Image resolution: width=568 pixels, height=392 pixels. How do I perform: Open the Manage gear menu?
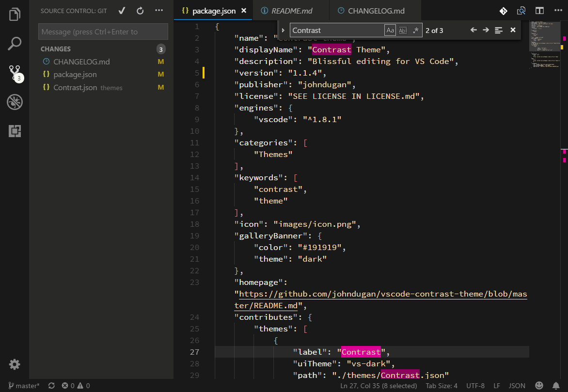pyautogui.click(x=15, y=364)
